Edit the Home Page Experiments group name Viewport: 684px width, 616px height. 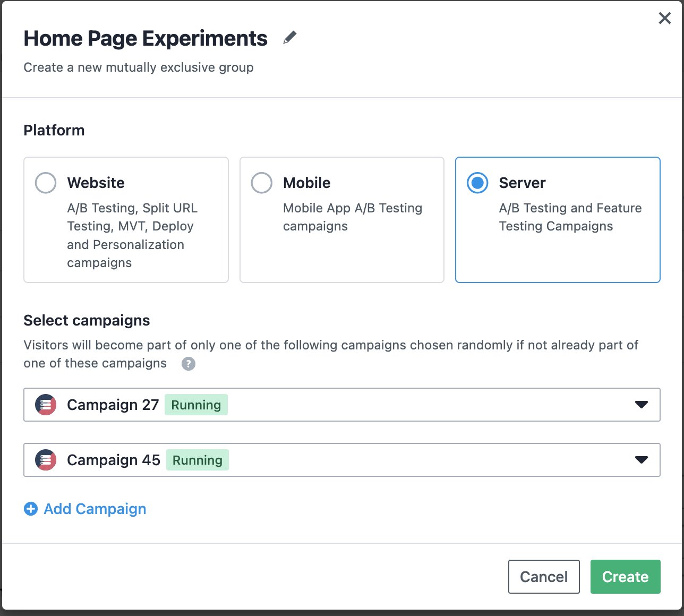coord(289,38)
